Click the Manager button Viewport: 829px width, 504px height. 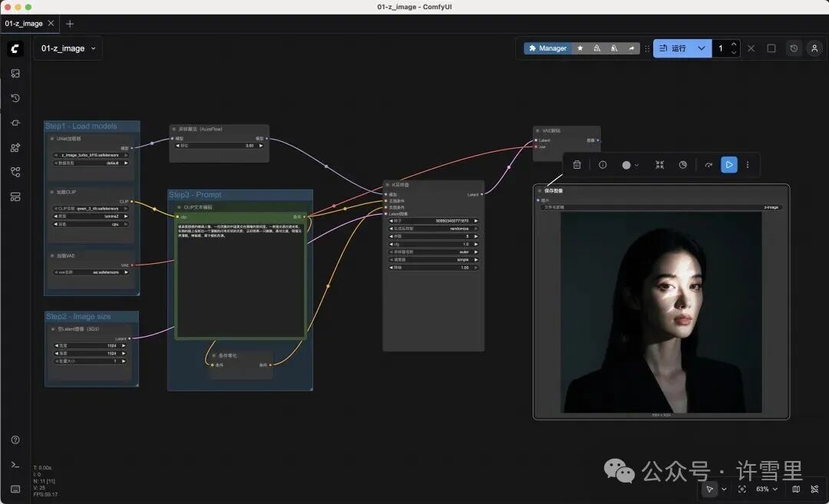547,48
